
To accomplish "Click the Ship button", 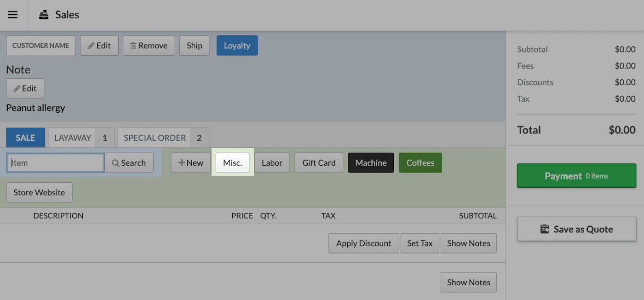I will [194, 46].
